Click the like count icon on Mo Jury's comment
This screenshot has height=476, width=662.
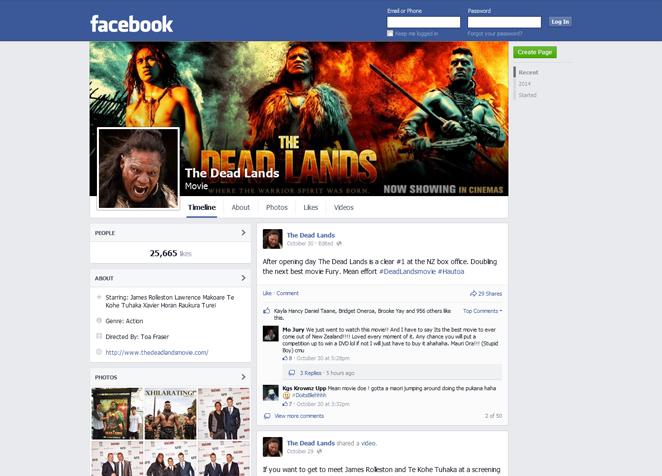pos(285,358)
